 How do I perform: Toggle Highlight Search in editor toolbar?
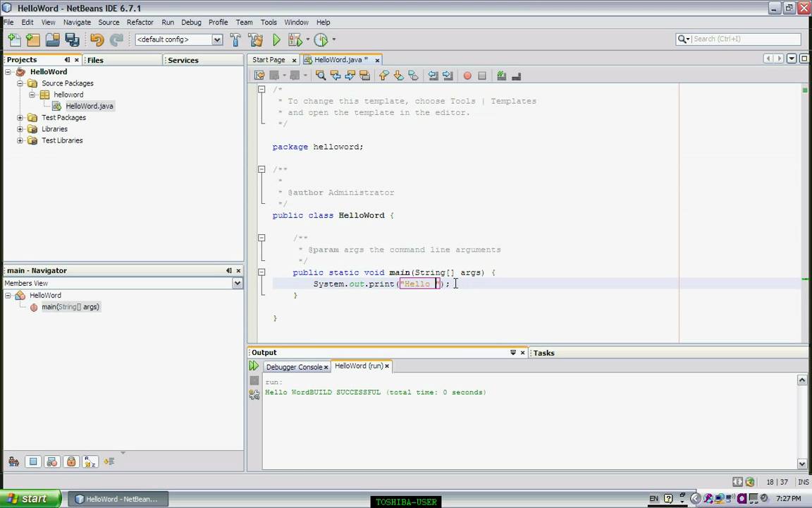[x=364, y=75]
